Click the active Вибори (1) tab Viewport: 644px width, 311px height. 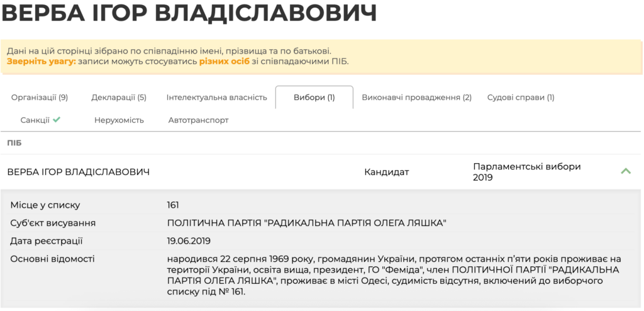(x=314, y=98)
